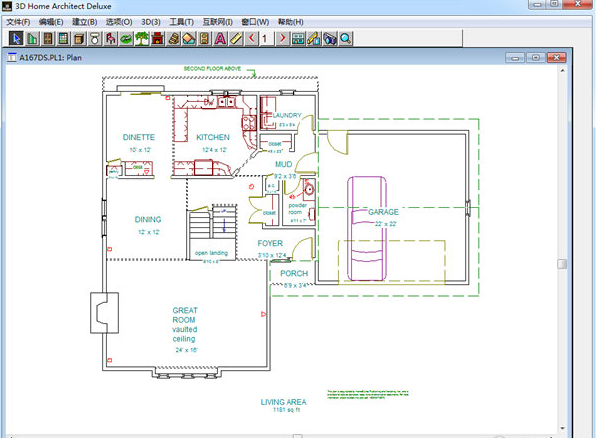Click the scrollbar up arrow of plan window

coord(562,71)
